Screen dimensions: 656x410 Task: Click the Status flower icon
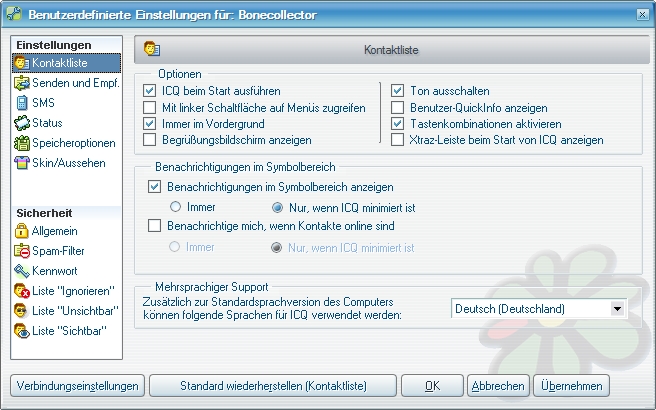pos(22,123)
